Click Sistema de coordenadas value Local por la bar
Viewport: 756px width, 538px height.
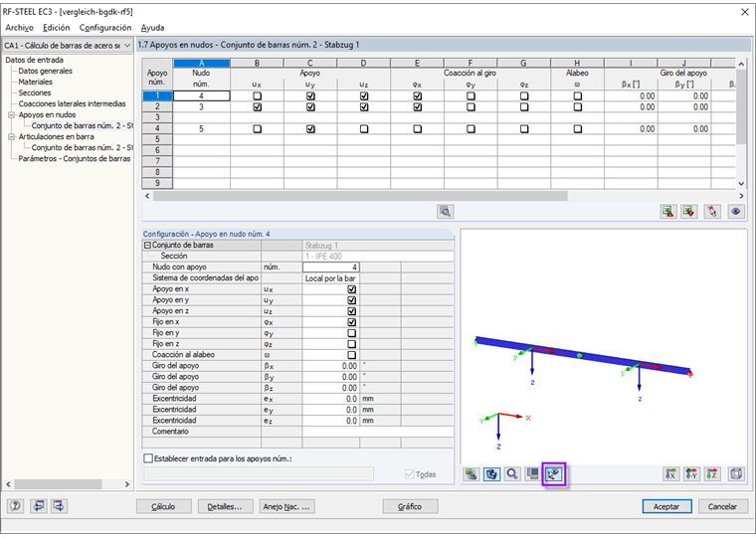pos(330,278)
